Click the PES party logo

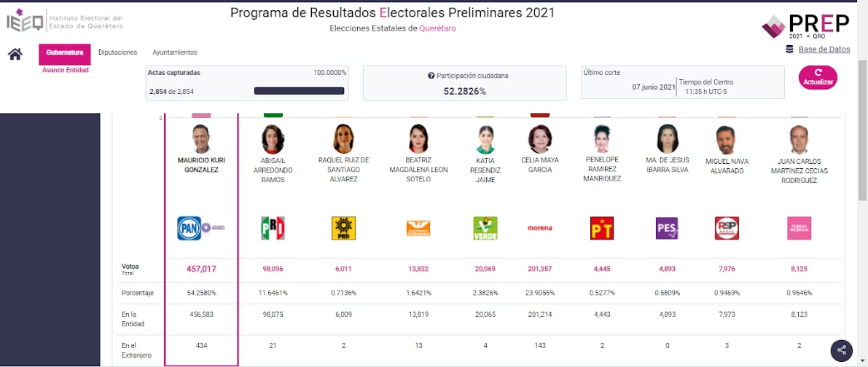(x=667, y=228)
